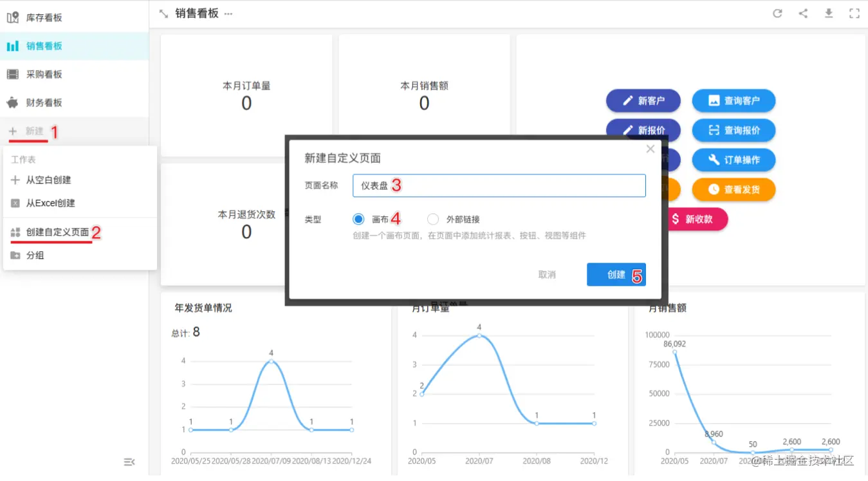
Task: Click the 总计: 8 text
Action: click(x=186, y=332)
